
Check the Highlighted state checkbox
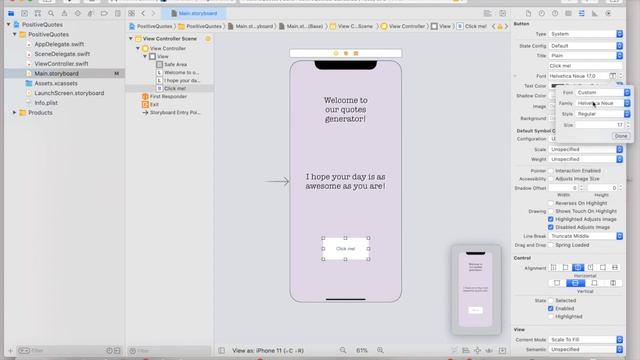click(x=551, y=317)
